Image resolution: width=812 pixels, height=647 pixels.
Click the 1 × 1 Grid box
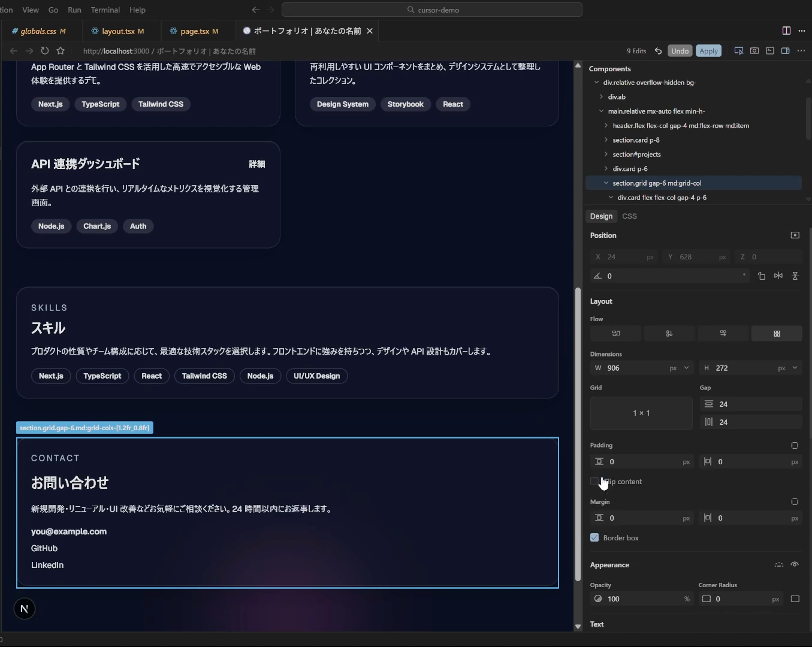click(x=641, y=413)
